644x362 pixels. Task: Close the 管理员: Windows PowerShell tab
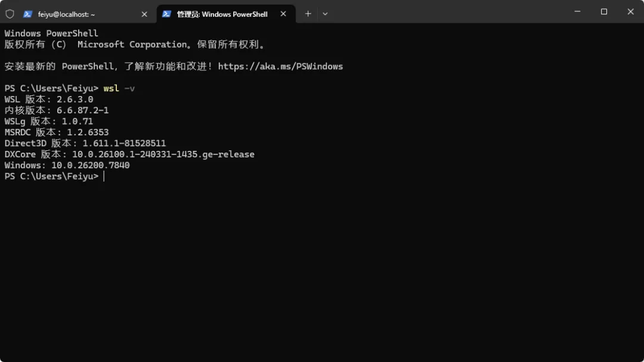[x=283, y=14]
